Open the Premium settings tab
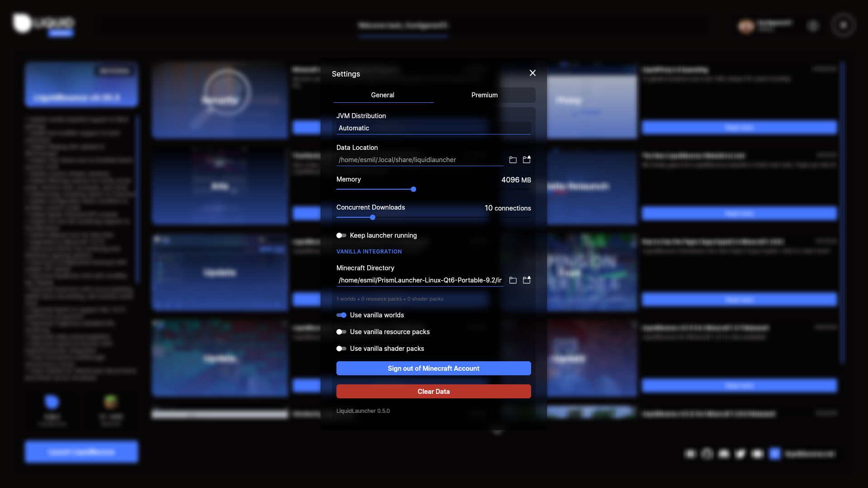Viewport: 868px width, 488px height. [x=484, y=95]
